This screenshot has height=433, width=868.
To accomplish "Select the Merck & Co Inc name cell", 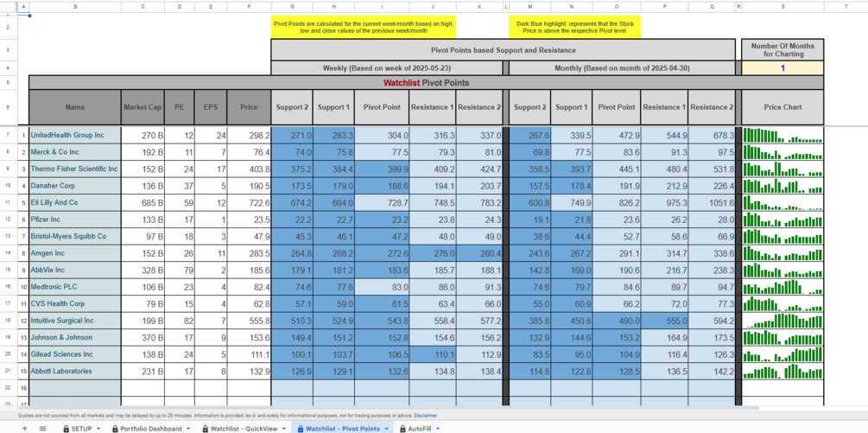I will (x=75, y=152).
